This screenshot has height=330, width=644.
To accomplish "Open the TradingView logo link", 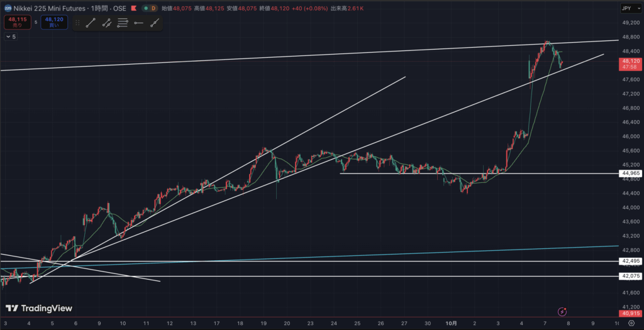I will [x=38, y=309].
